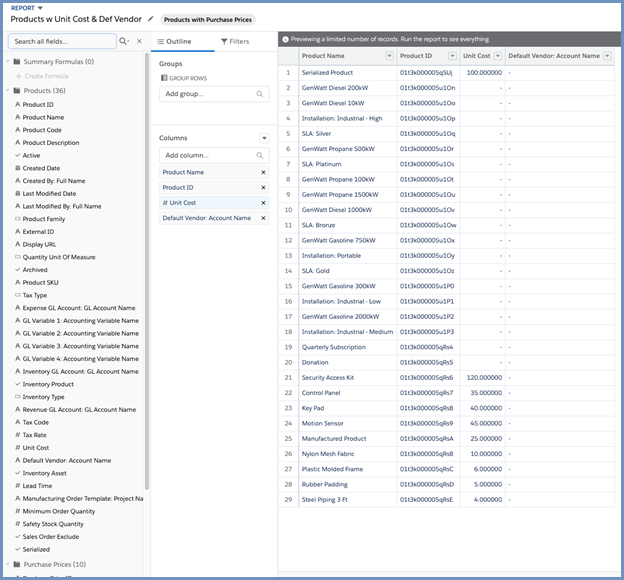The width and height of the screenshot is (624, 580).
Task: Expand the Purchase Prices (10) folder
Action: [8, 564]
